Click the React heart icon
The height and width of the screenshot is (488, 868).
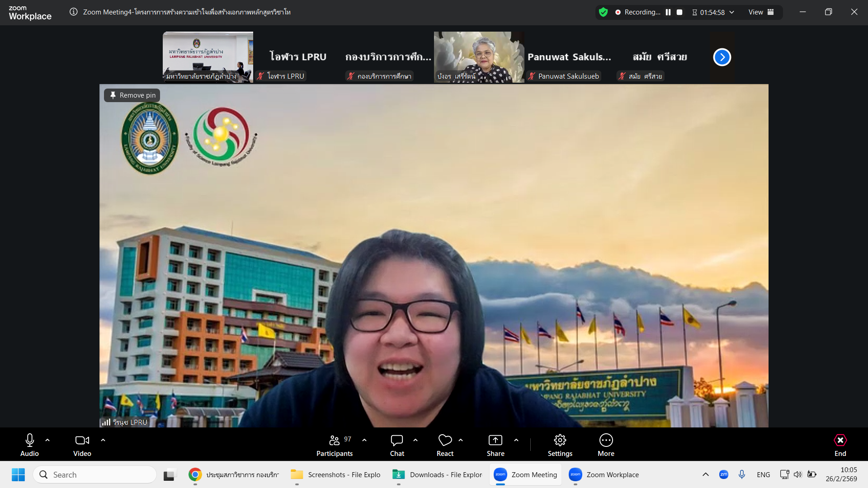click(x=445, y=441)
